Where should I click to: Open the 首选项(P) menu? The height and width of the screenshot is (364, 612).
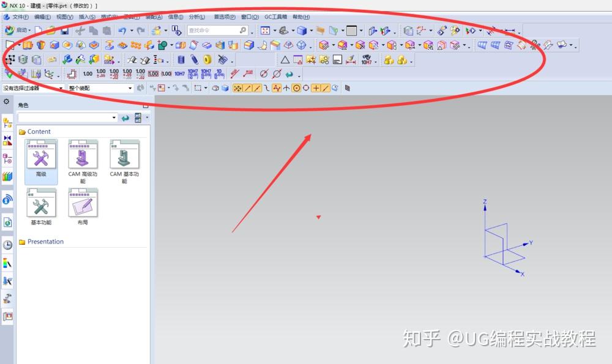(x=225, y=17)
